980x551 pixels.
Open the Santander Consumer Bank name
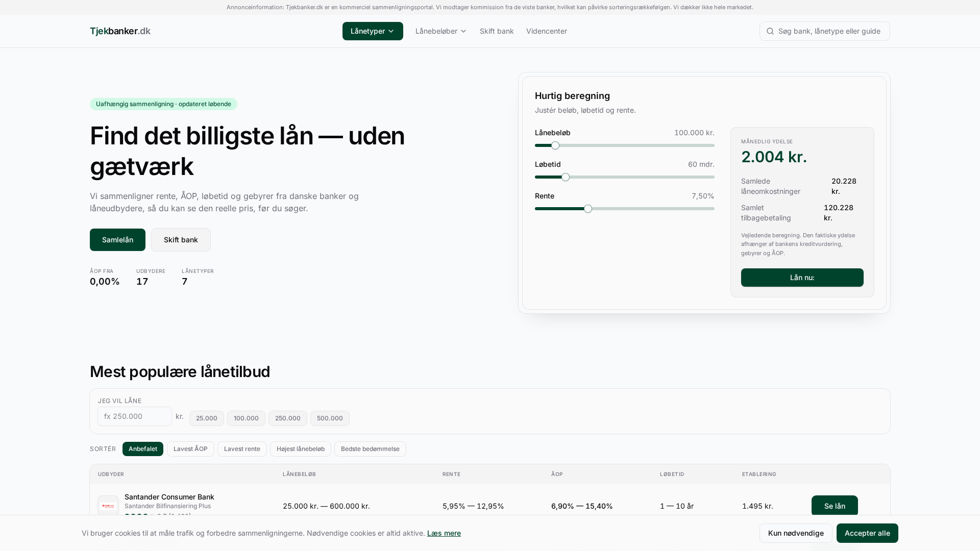169,497
